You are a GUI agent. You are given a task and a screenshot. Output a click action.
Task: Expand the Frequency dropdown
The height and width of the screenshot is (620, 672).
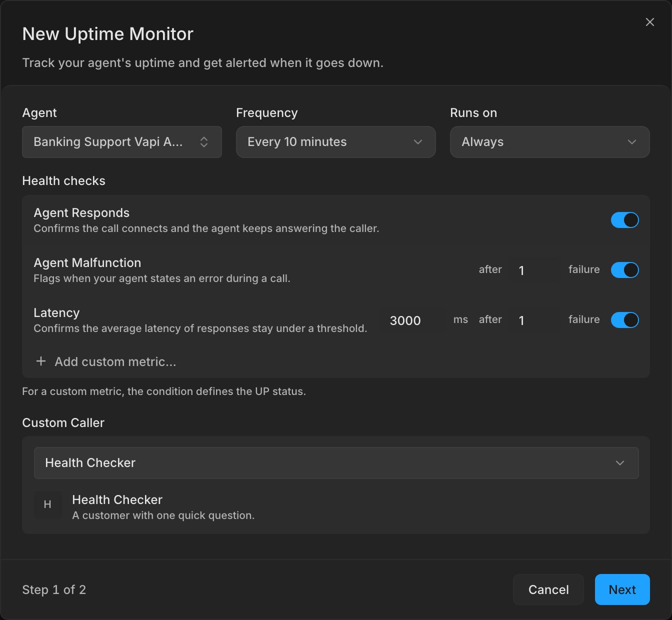coord(336,142)
